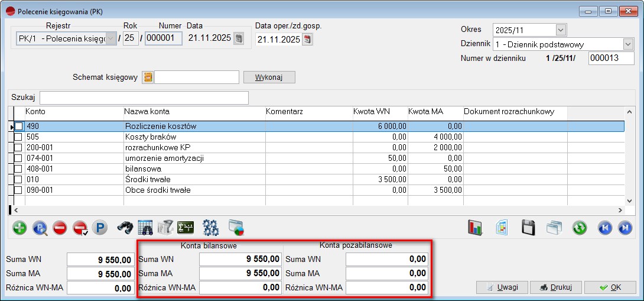Image resolution: width=644 pixels, height=301 pixels.
Task: Click into the Szukaj search field
Action: [x=144, y=98]
